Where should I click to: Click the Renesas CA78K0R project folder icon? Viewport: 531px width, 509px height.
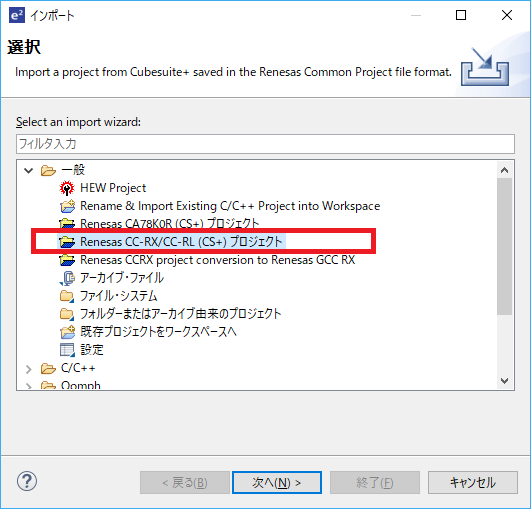[x=67, y=224]
